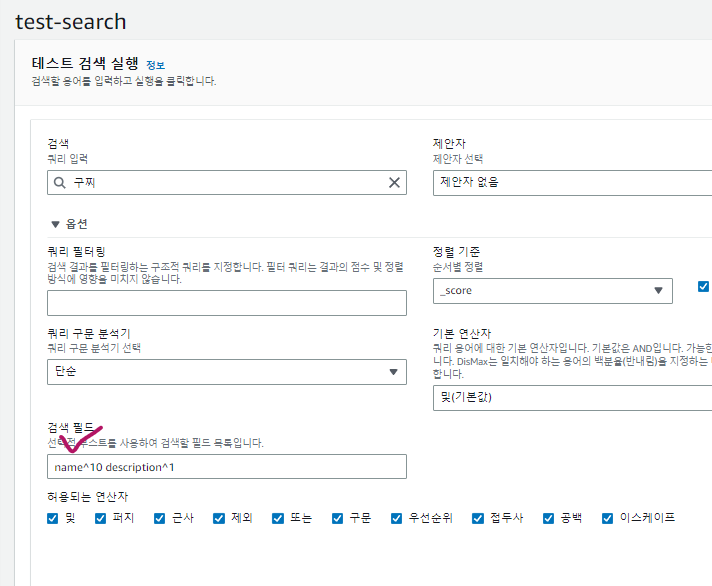Disable the 구문 operator checkbox
712x586 pixels.
tap(337, 518)
